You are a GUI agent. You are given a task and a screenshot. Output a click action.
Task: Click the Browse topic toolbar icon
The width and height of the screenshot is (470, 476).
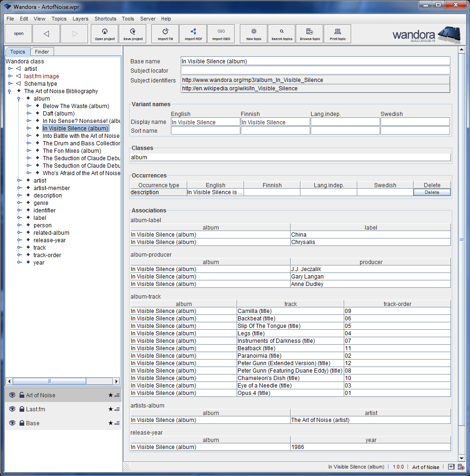click(309, 34)
